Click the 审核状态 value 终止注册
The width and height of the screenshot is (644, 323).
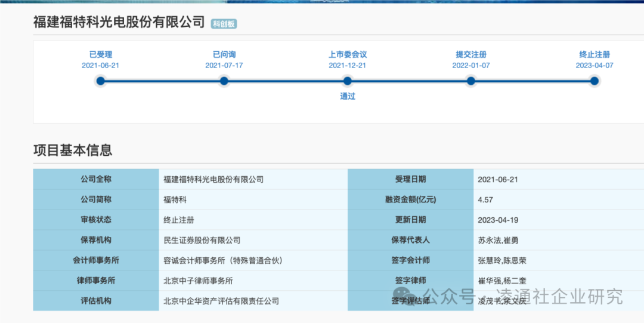pyautogui.click(x=179, y=220)
